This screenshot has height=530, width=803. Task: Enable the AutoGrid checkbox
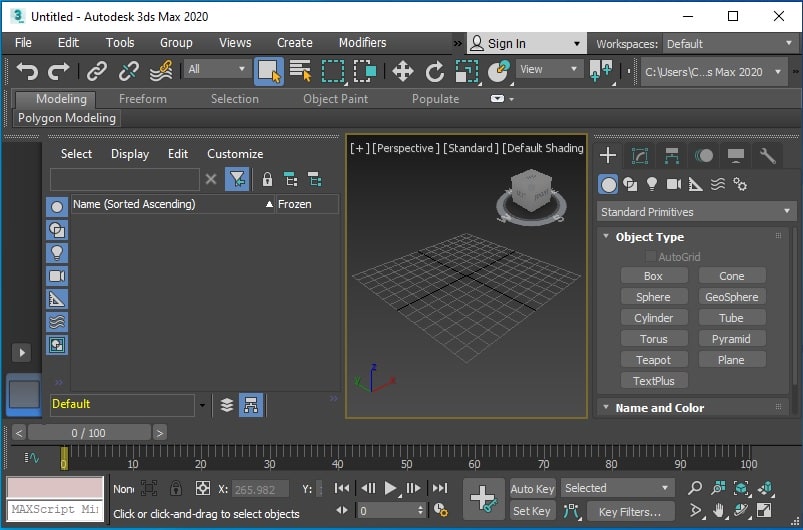(650, 257)
